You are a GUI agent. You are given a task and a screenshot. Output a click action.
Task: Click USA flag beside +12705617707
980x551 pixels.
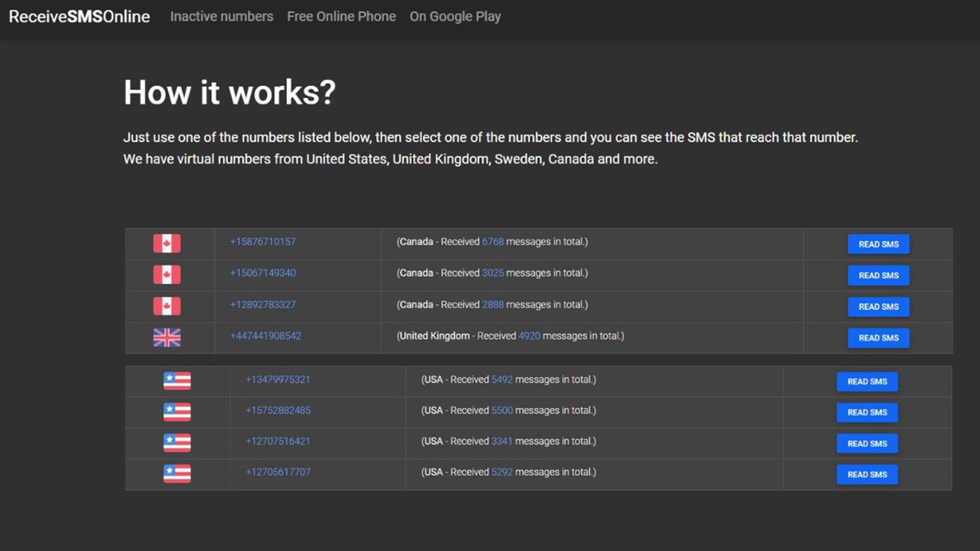point(177,473)
